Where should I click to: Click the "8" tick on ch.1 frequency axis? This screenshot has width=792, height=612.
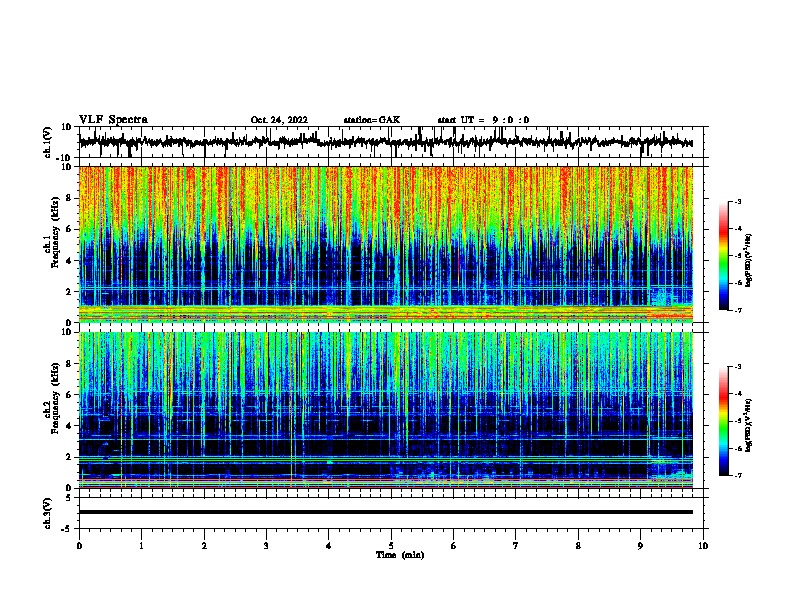[x=69, y=198]
